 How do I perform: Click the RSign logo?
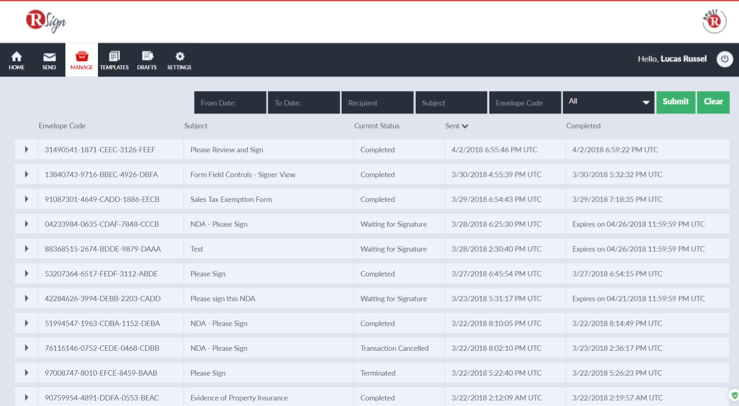click(46, 21)
